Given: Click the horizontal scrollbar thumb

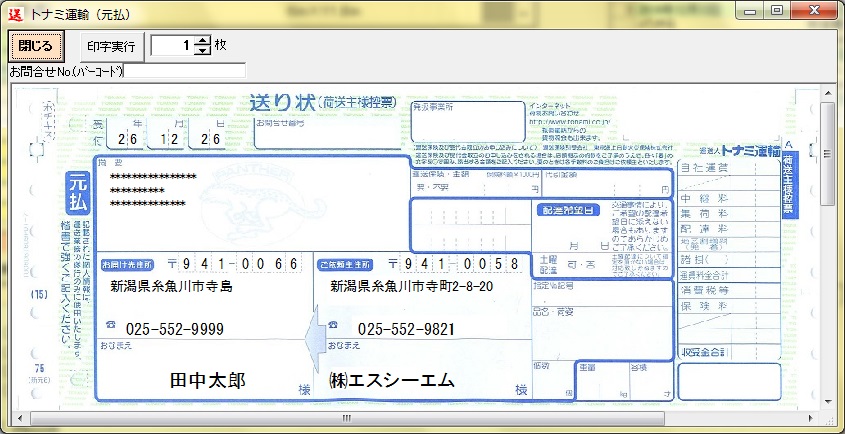Looking at the screenshot, I should tap(347, 418).
